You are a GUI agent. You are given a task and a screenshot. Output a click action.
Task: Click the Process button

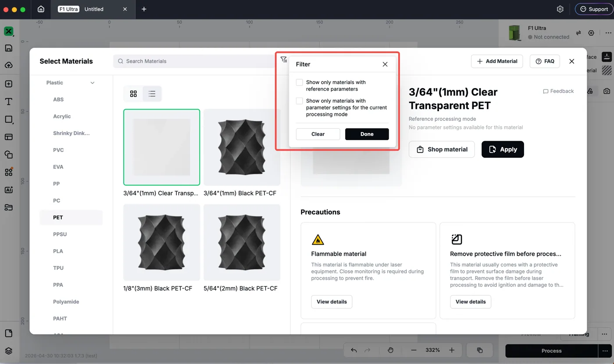click(x=551, y=351)
